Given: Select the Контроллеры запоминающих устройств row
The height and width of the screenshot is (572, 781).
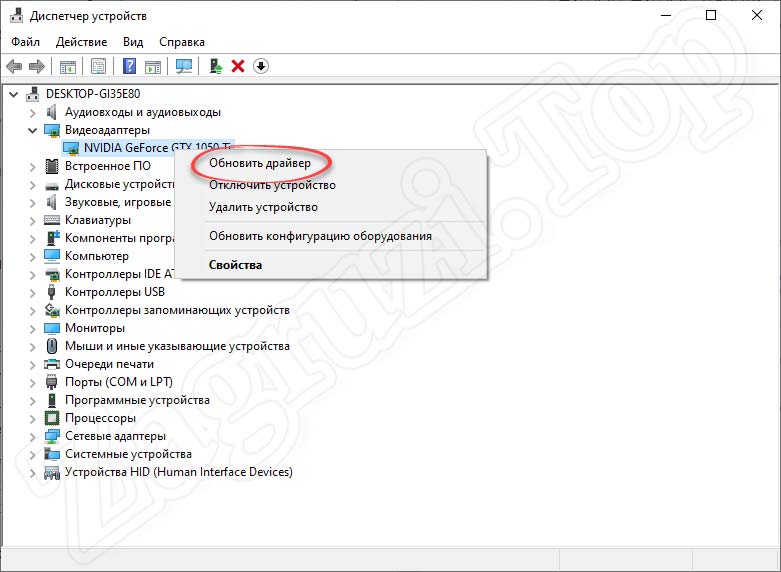Looking at the screenshot, I should pos(177,310).
